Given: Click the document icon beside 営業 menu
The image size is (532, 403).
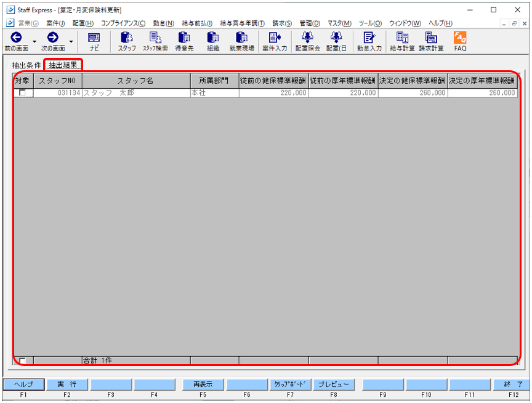Looking at the screenshot, I should point(10,23).
